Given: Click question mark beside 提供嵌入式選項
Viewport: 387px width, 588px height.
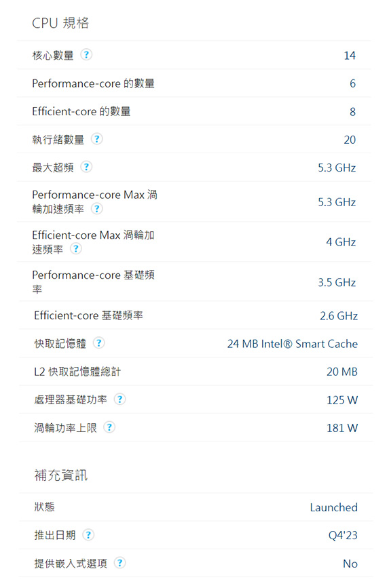Looking at the screenshot, I should 119,563.
